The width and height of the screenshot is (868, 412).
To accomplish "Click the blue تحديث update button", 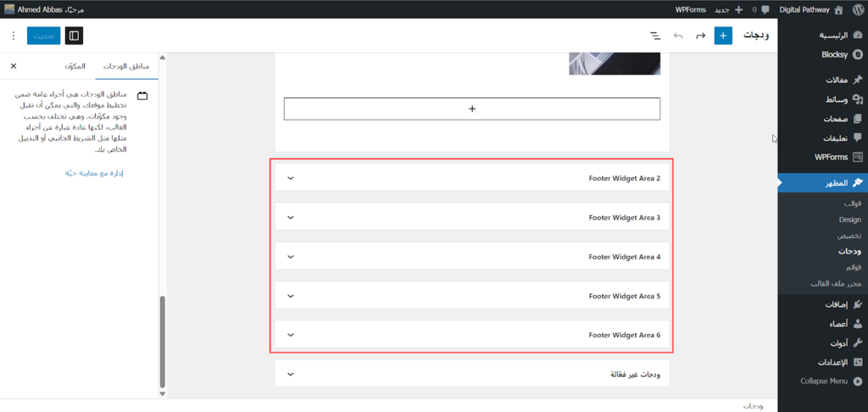I will [x=43, y=36].
